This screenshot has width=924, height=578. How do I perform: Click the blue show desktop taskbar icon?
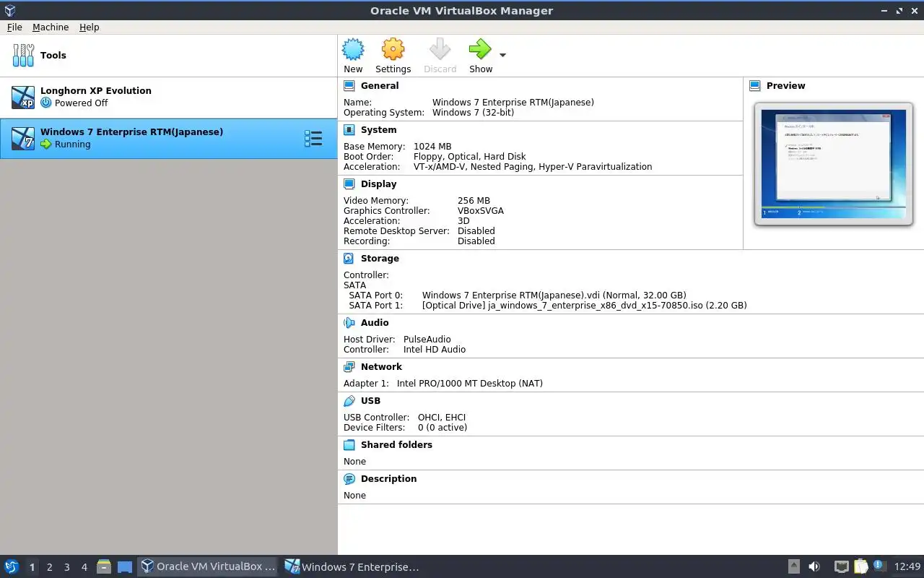pyautogui.click(x=125, y=567)
